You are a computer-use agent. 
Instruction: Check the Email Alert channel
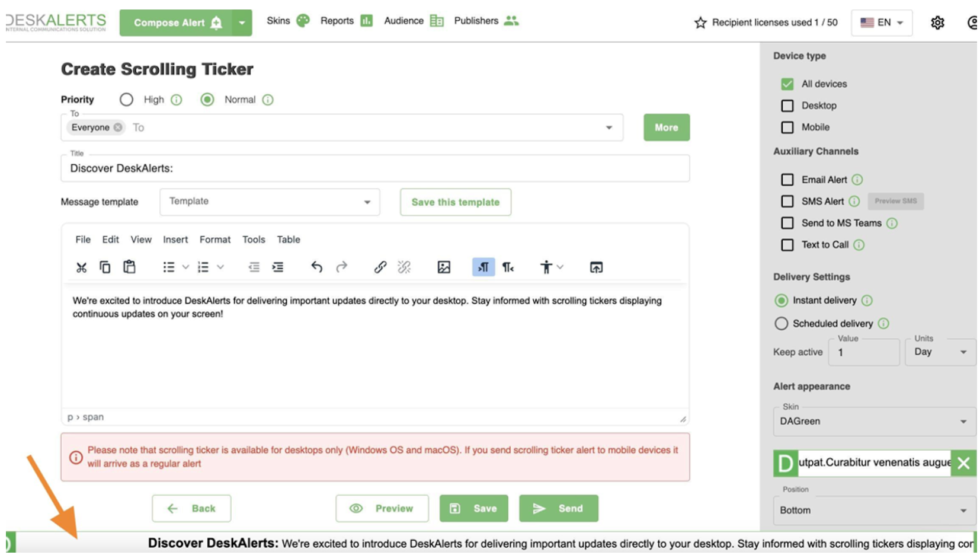(x=787, y=180)
